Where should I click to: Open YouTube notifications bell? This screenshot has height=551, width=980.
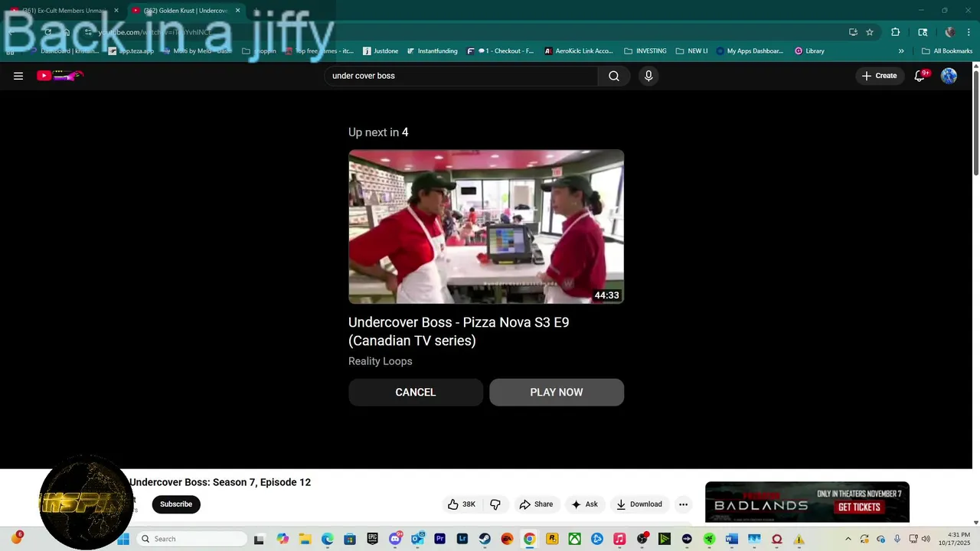point(920,76)
